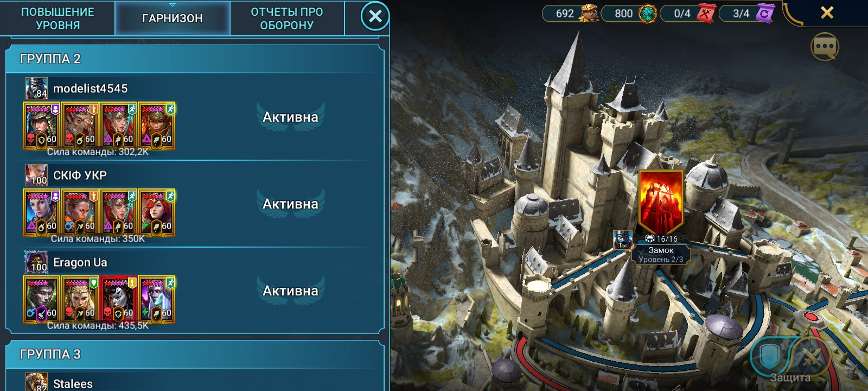The width and height of the screenshot is (868, 391).
Task: Collapse the ГРУППА 2 section header
Action: tap(195, 59)
